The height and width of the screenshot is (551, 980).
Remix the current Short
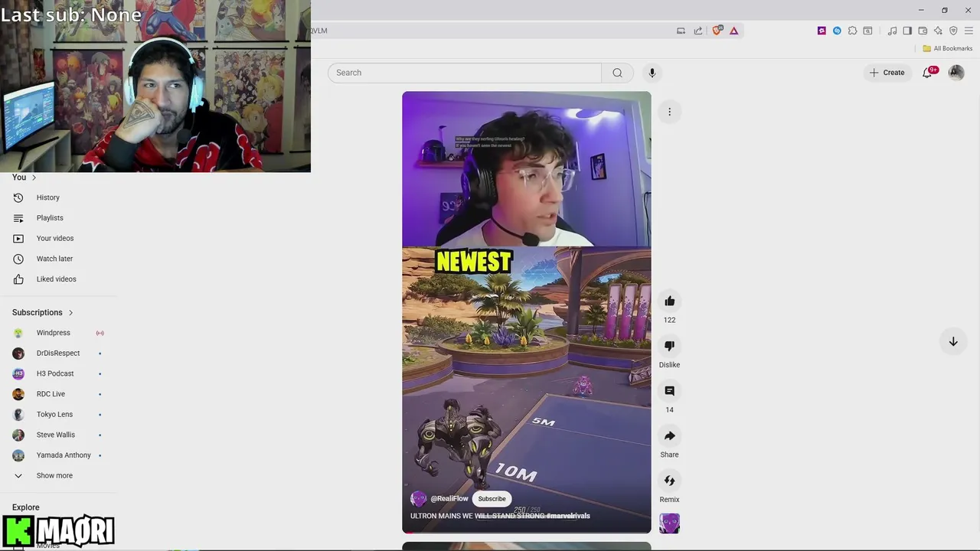pyautogui.click(x=669, y=481)
